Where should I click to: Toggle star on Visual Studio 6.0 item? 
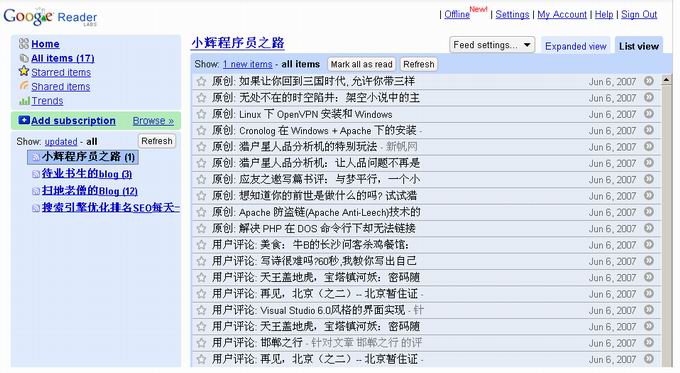201,310
